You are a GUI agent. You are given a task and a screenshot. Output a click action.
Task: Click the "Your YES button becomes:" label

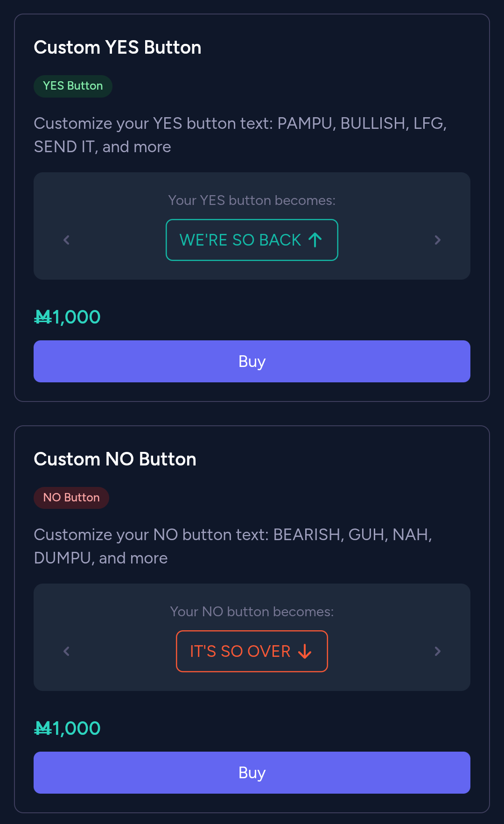coord(252,200)
